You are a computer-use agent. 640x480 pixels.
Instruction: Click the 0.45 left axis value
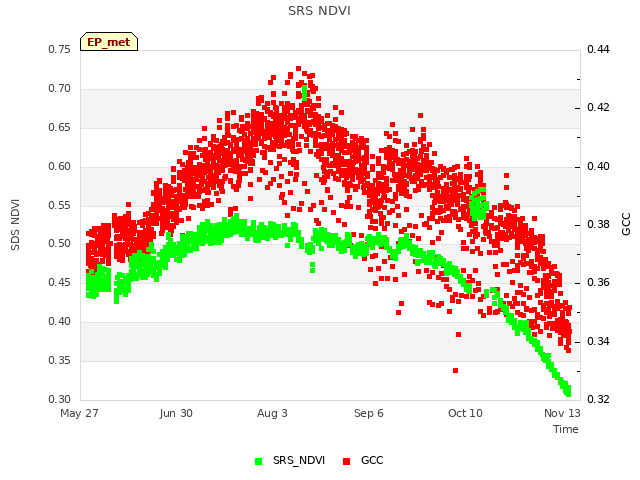[x=60, y=282]
